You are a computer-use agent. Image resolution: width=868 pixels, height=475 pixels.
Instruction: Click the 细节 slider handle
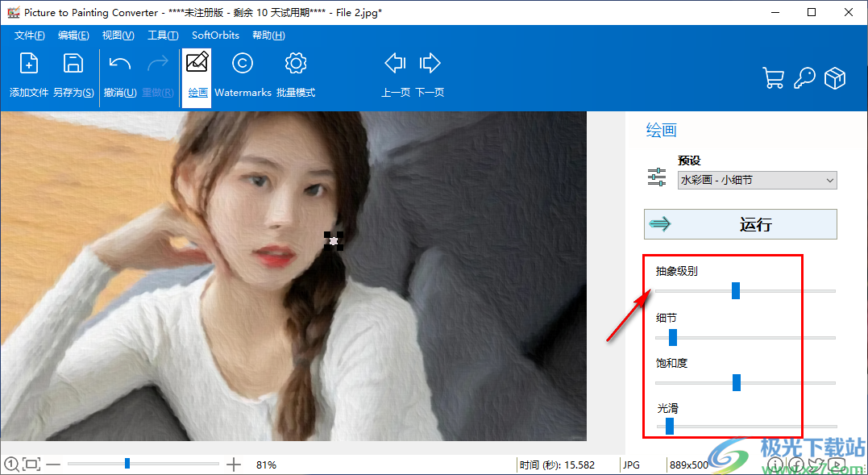click(673, 337)
